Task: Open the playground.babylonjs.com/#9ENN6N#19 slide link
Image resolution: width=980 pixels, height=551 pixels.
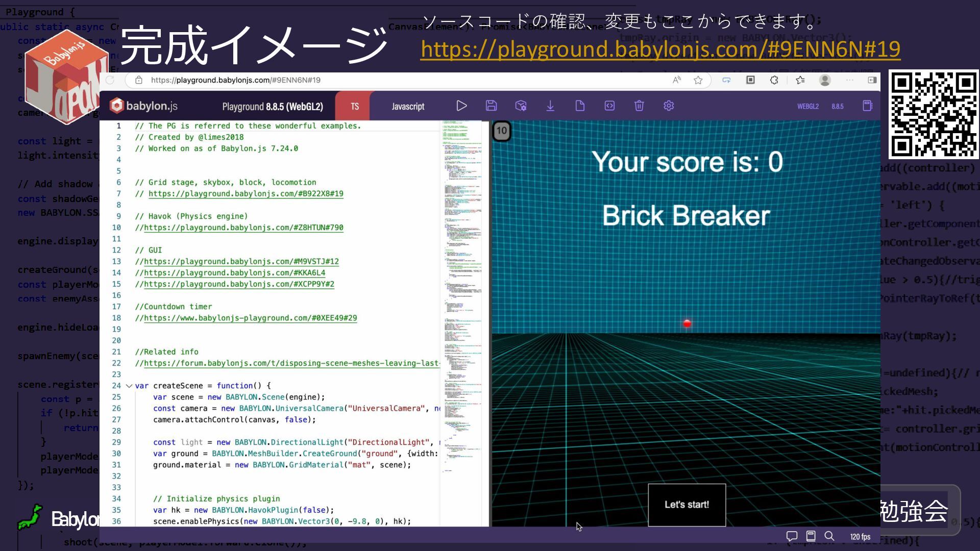Action: [x=660, y=49]
